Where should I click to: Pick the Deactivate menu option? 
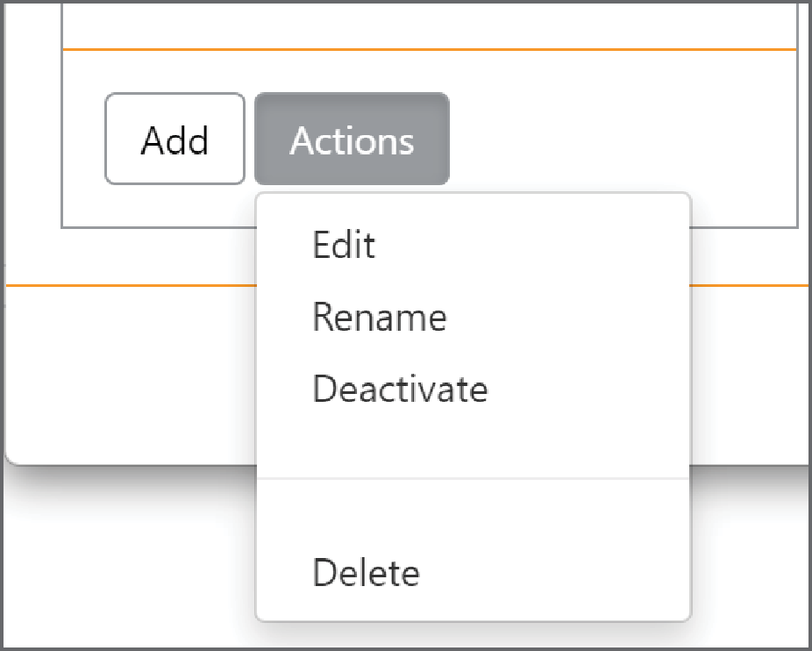point(474,389)
